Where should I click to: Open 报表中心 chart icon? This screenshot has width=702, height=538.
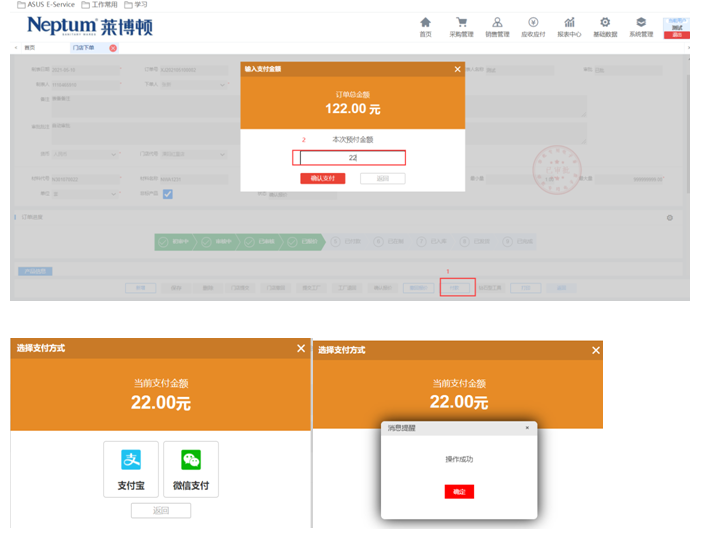569,27
